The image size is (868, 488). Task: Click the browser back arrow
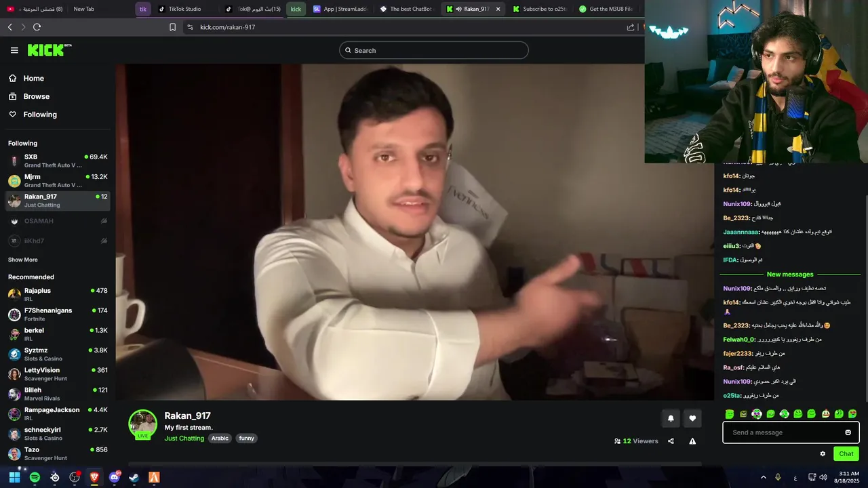click(x=9, y=27)
